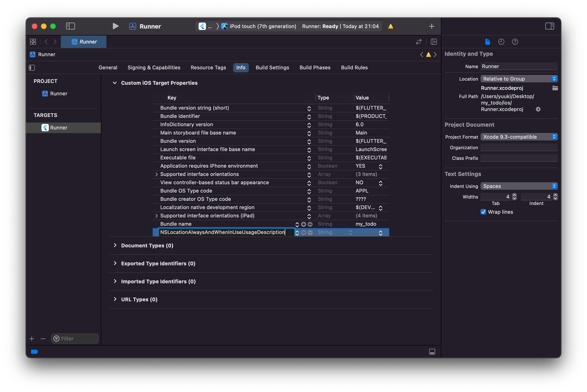Image resolution: width=587 pixels, height=392 pixels.
Task: Open the NO value popup for status bar appearance
Action: [x=381, y=183]
